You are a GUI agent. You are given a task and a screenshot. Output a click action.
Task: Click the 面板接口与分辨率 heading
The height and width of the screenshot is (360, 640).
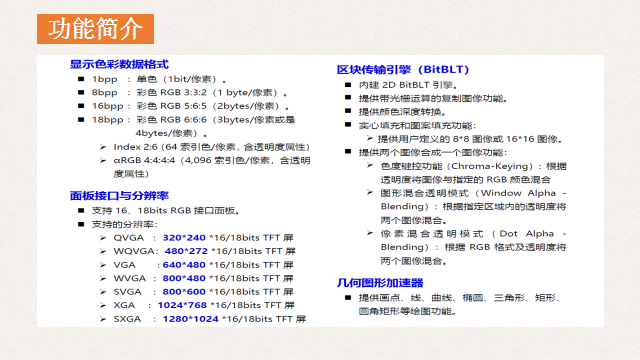point(119,196)
